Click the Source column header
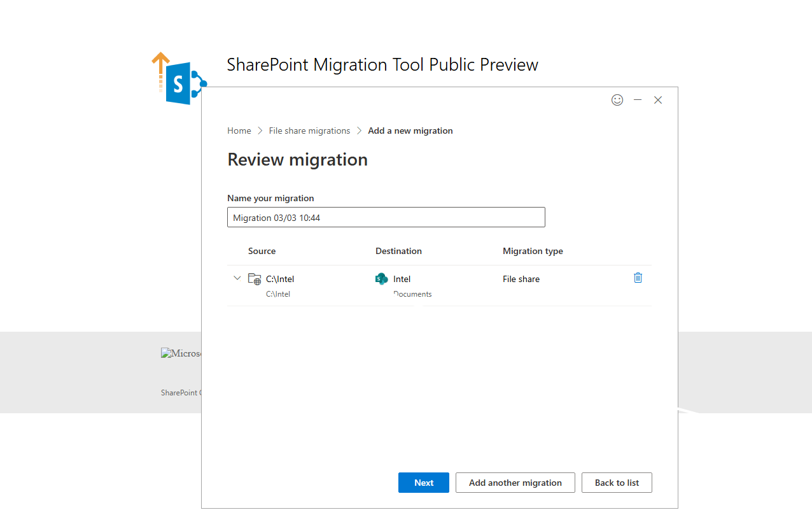This screenshot has height=524, width=812. coord(262,251)
